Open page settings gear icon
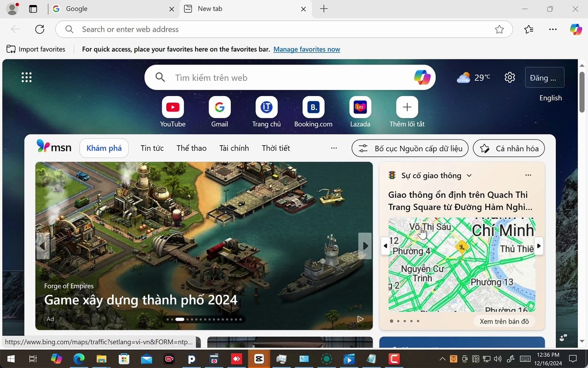The height and width of the screenshot is (368, 588). click(509, 77)
